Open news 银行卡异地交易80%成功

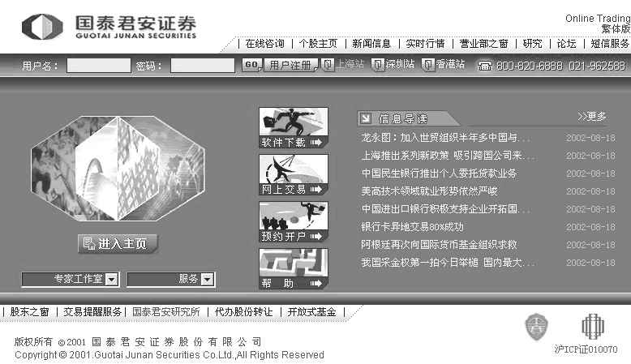[413, 227]
